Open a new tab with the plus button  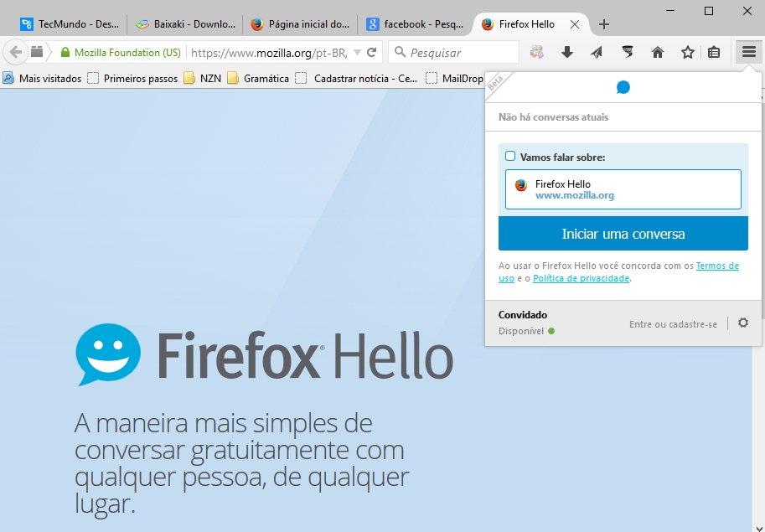click(x=604, y=24)
